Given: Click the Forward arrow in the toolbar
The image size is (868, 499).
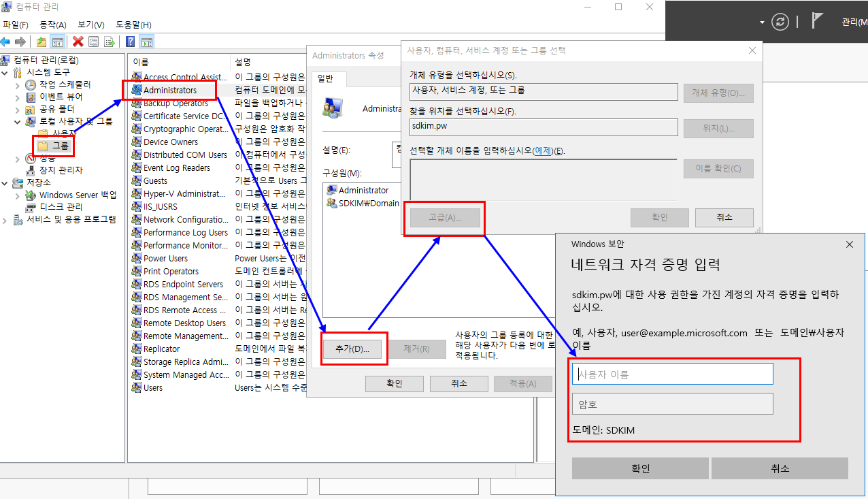Looking at the screenshot, I should coord(20,42).
